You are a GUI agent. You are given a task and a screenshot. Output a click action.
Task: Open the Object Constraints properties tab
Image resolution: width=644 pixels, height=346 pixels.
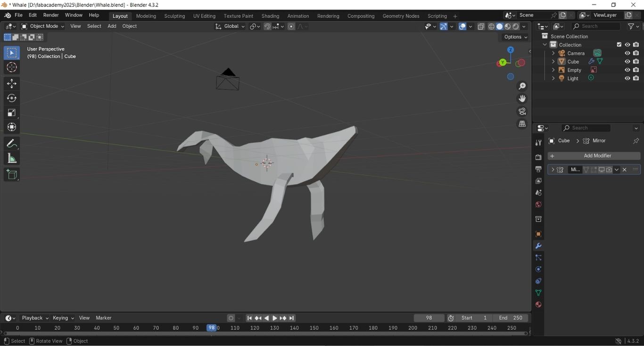[538, 281]
